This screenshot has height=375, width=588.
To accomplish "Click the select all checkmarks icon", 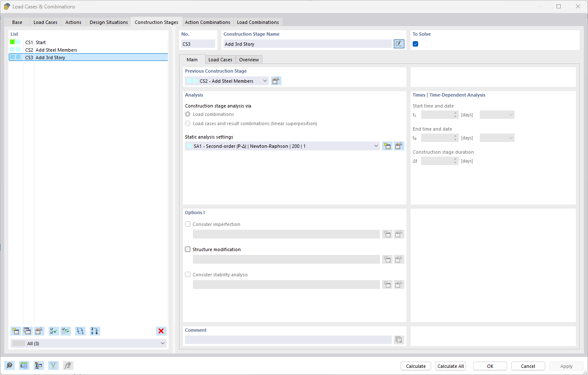I will [54, 331].
